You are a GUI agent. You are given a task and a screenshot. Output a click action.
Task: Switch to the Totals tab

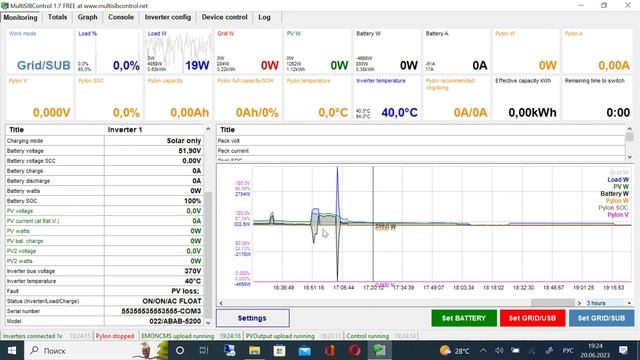point(58,17)
